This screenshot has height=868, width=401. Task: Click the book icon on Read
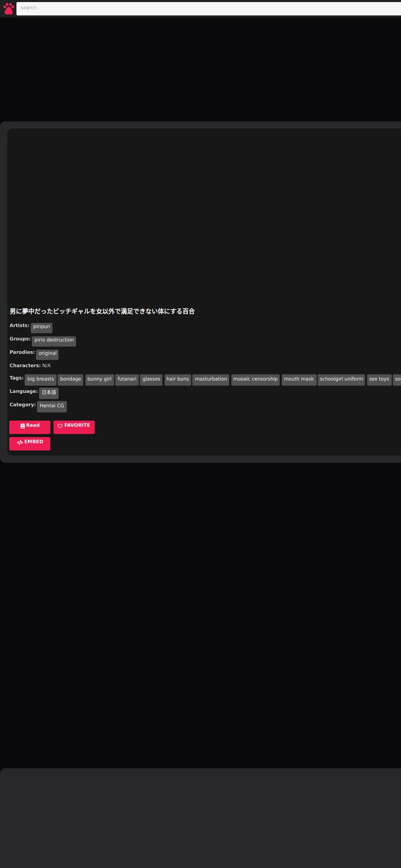pyautogui.click(x=23, y=426)
